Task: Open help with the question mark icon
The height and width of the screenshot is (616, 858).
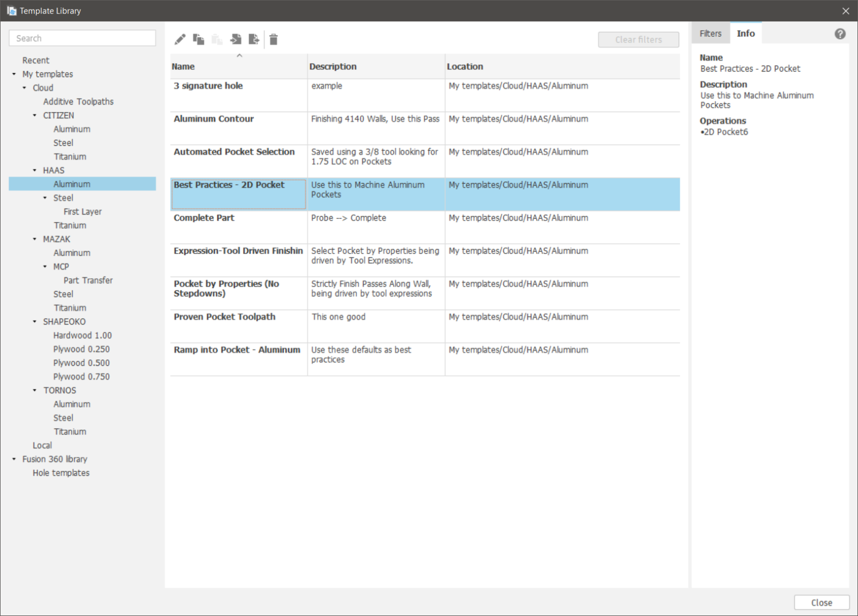Action: click(x=840, y=34)
